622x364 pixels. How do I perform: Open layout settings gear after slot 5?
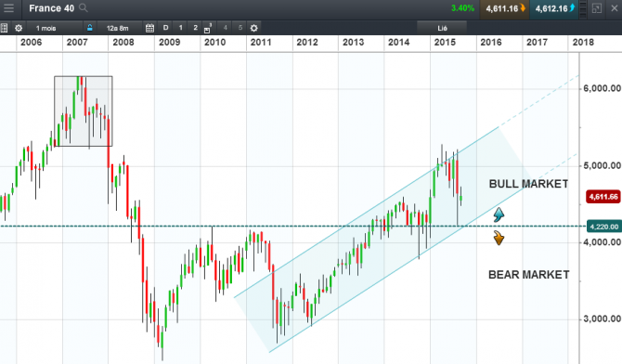253,28
